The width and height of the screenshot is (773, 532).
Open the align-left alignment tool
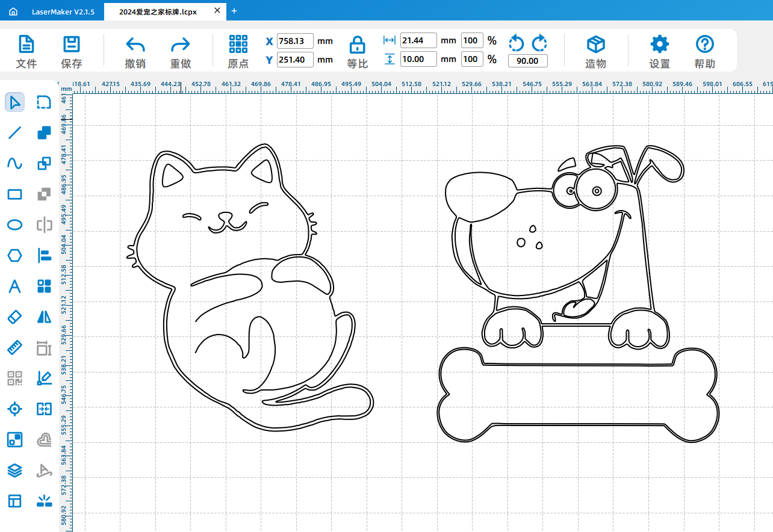coord(44,255)
